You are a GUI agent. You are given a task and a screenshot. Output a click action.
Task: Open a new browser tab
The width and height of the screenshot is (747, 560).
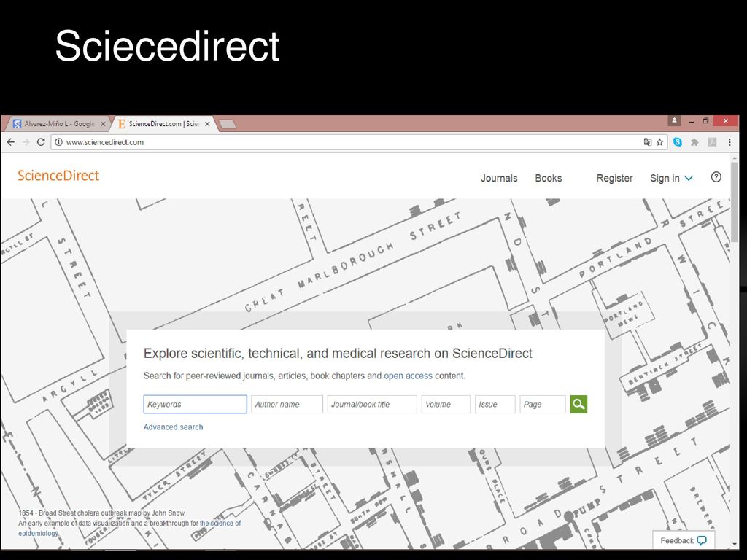coord(227,124)
